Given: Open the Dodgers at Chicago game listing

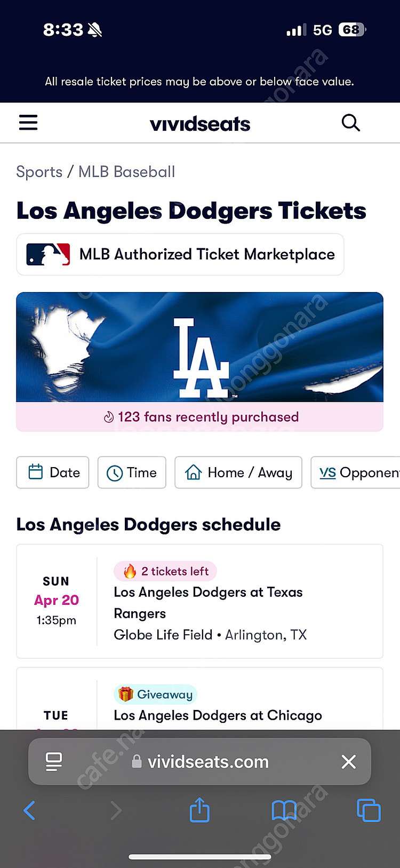Looking at the screenshot, I should [x=218, y=715].
